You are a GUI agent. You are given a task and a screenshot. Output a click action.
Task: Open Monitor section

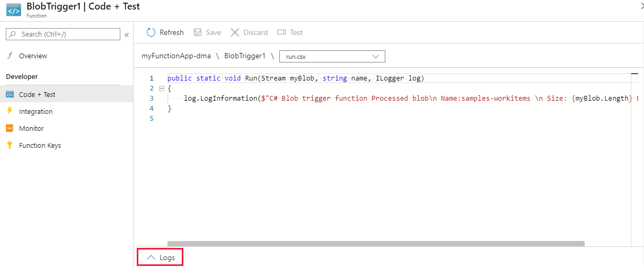[31, 128]
